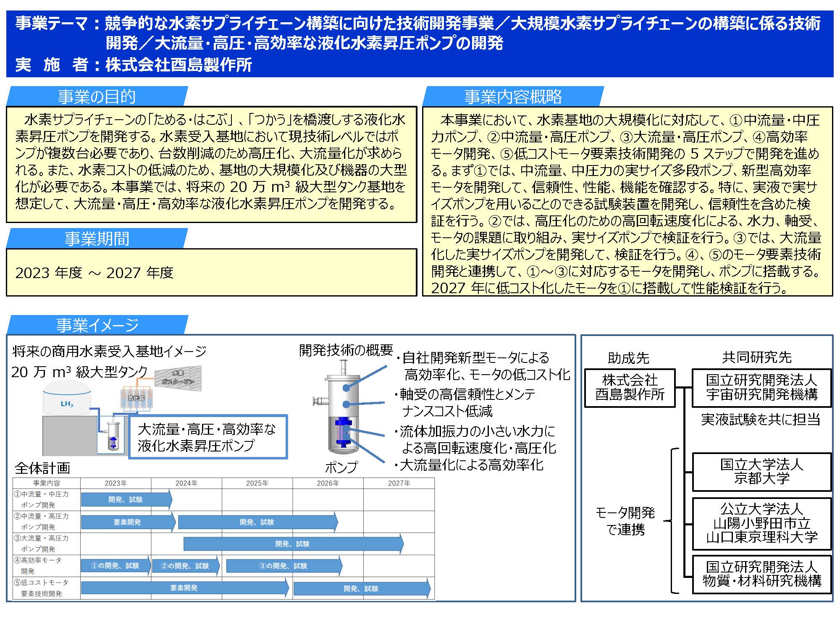The height and width of the screenshot is (630, 840).
Task: Click the 物質・材料研究機構 organization box
Action: point(761,574)
